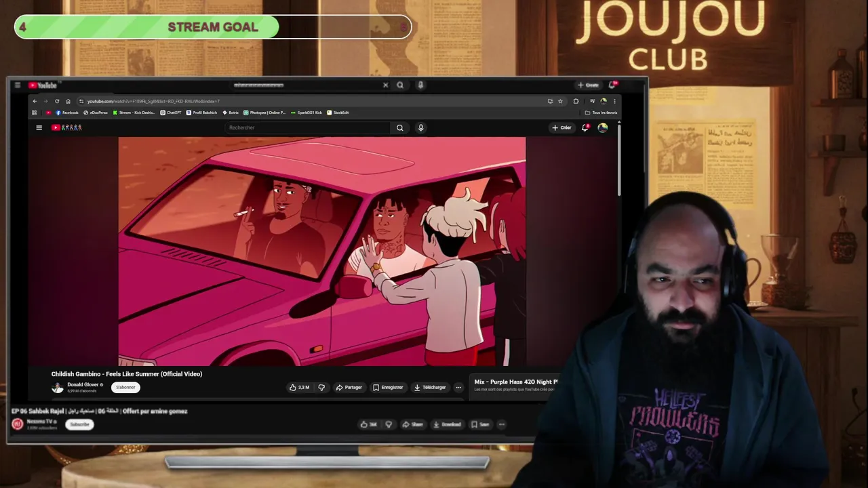Open the StackEdit bookmark

(338, 113)
